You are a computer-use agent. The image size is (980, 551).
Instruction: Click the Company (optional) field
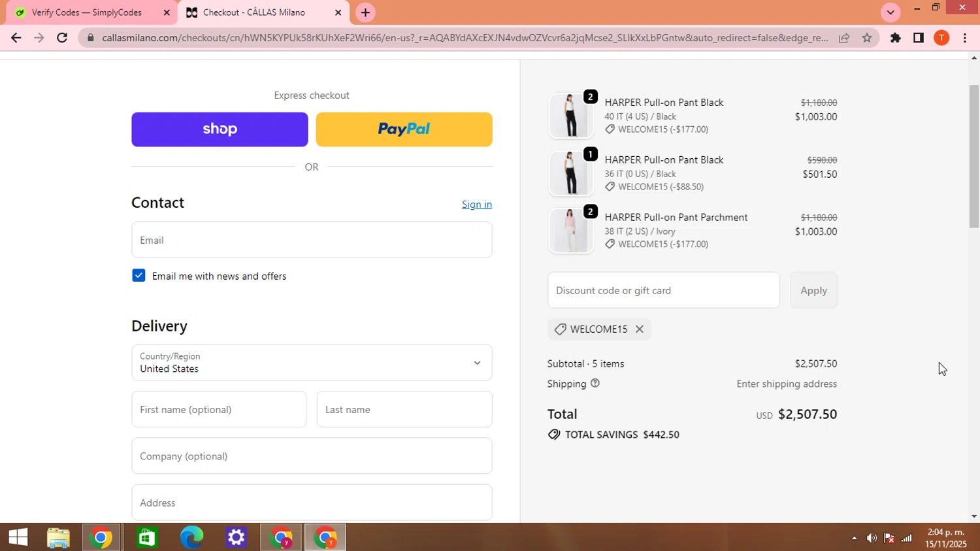312,456
